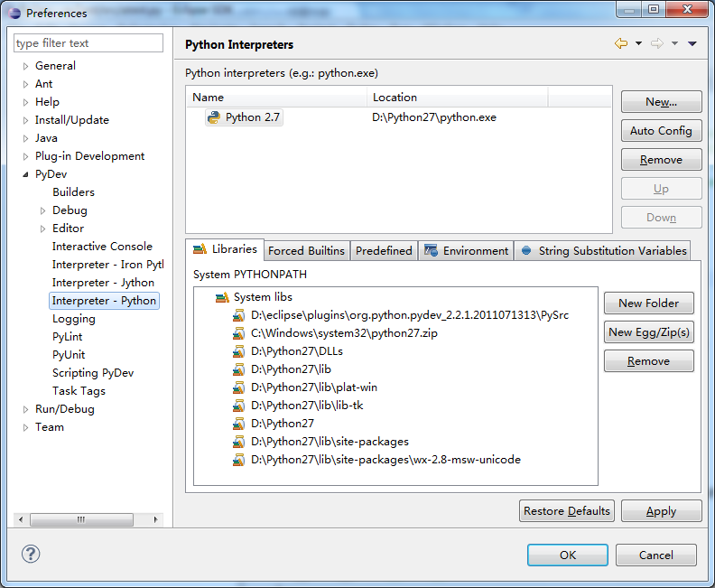Select Interpreter - Python entry
Screen dimensions: 715x588
[104, 301]
